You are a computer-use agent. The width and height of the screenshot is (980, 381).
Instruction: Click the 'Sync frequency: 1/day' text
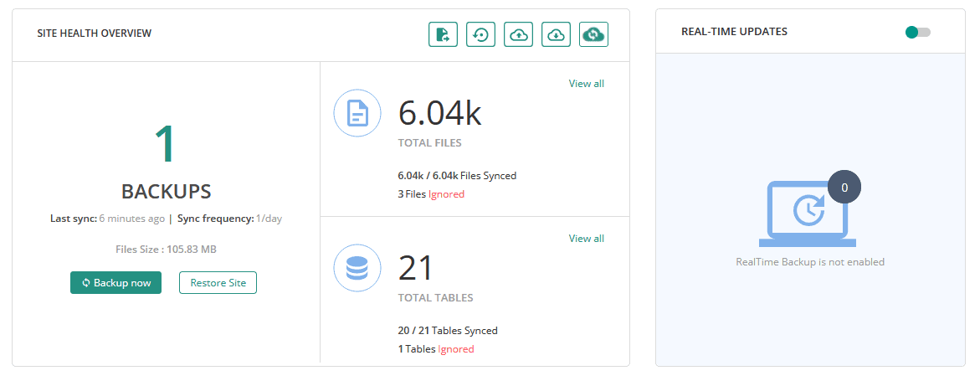pos(229,219)
